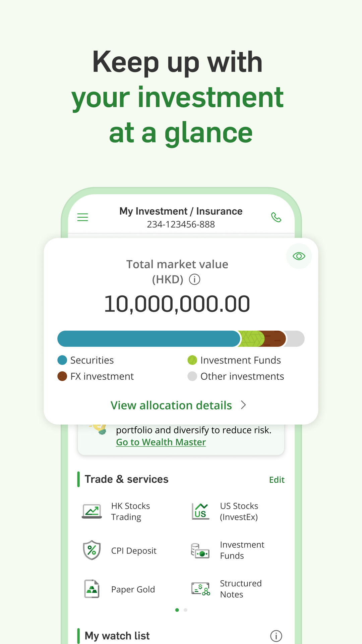Image resolution: width=362 pixels, height=644 pixels.
Task: Expand allocation details chevron arrow
Action: point(244,405)
